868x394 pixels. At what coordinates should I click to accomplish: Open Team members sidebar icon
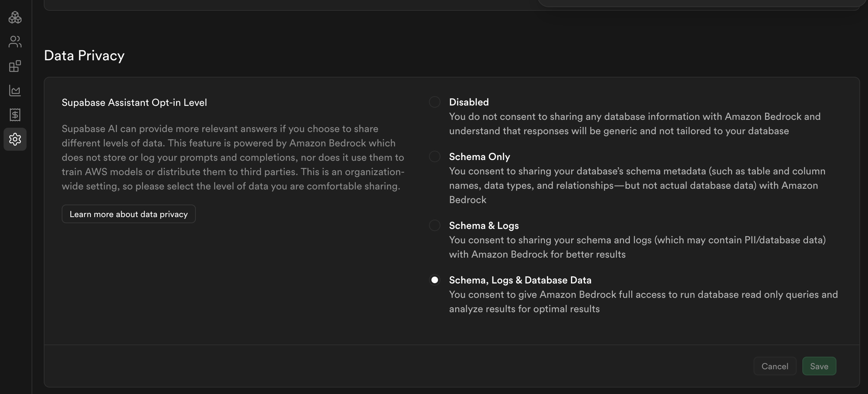coord(15,42)
